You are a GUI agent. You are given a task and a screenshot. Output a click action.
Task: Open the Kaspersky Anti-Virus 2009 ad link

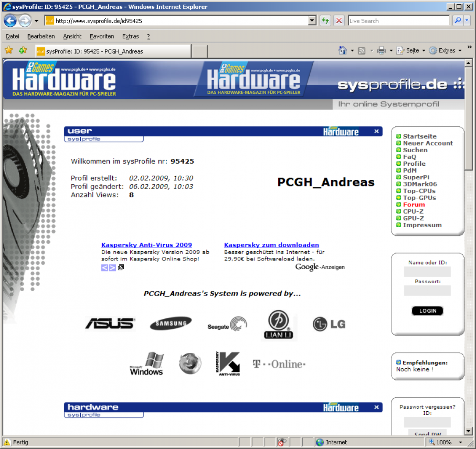[147, 245]
